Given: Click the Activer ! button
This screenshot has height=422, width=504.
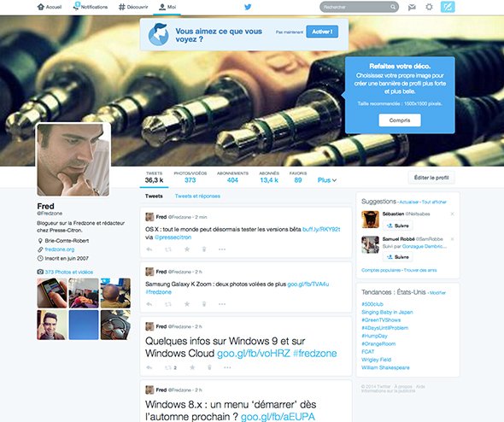Looking at the screenshot, I should [322, 32].
